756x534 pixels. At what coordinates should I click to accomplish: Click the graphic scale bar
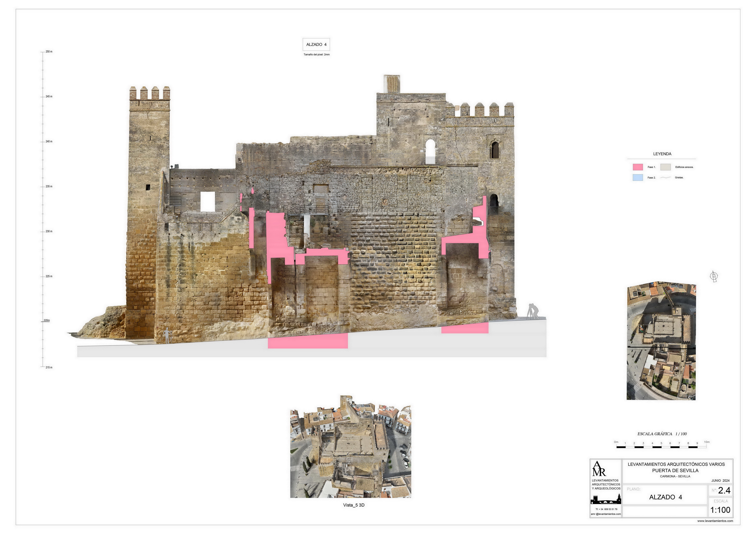661,447
